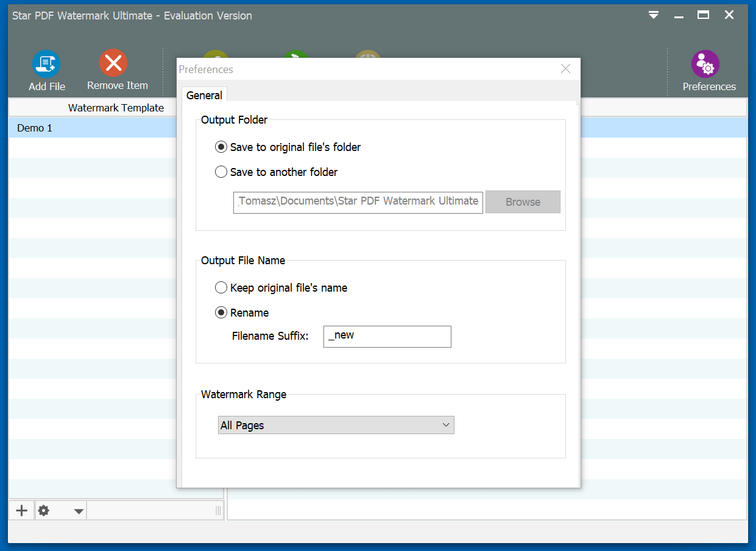Select the Demo 1 template row
The width and height of the screenshot is (756, 551).
click(93, 128)
